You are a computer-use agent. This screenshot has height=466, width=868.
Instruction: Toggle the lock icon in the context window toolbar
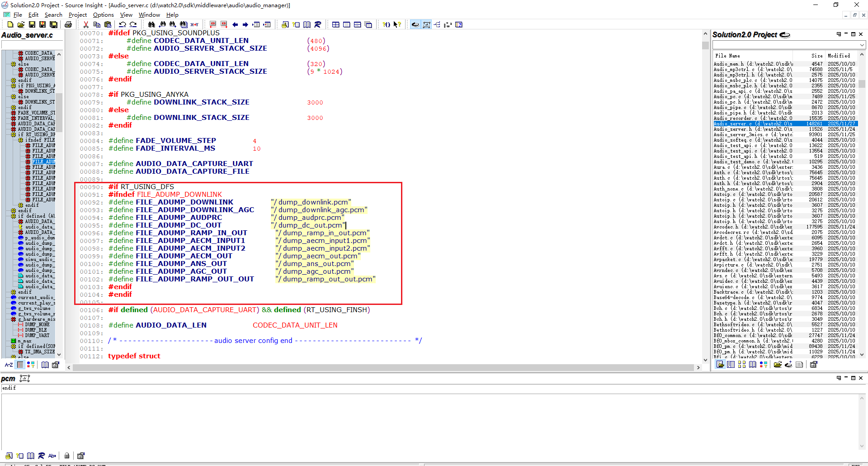point(66,456)
